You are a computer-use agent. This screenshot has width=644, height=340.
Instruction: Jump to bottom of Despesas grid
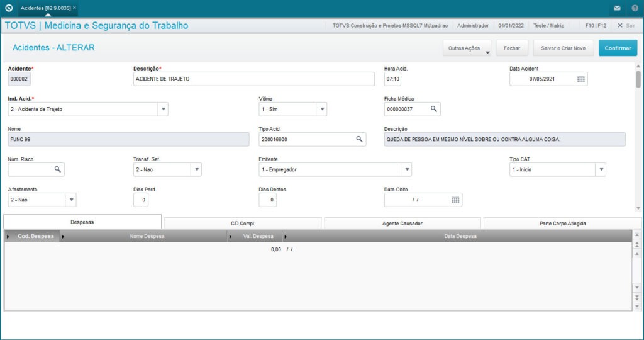pyautogui.click(x=637, y=307)
